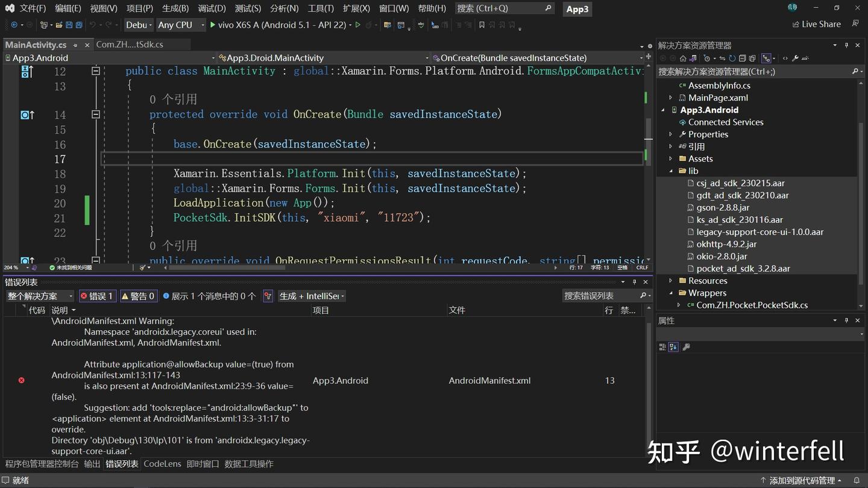Click Alphabetical sort icon in Properties panel
This screenshot has height=488, width=868.
coord(674,347)
